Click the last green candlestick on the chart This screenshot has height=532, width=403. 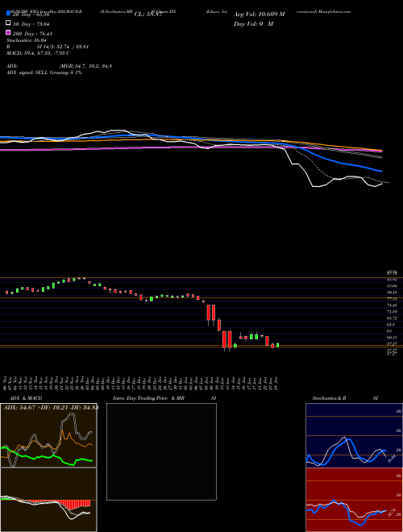[x=277, y=345]
